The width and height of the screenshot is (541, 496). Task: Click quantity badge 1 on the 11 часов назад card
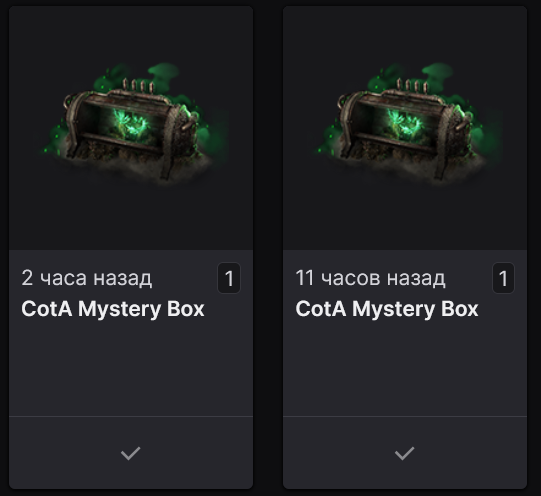pyautogui.click(x=503, y=278)
